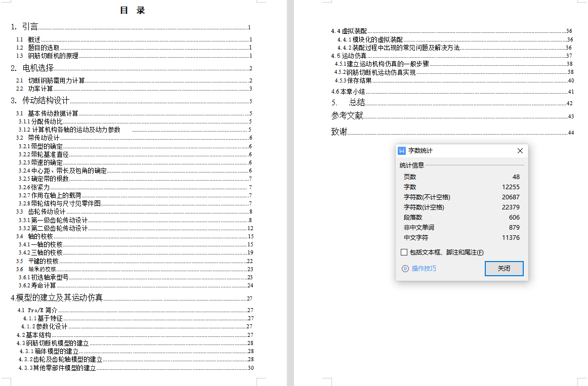Image resolution: width=588 pixels, height=386 pixels.
Task: Enable 包括文本框、脚注和尾注 checkbox
Action: (404, 252)
